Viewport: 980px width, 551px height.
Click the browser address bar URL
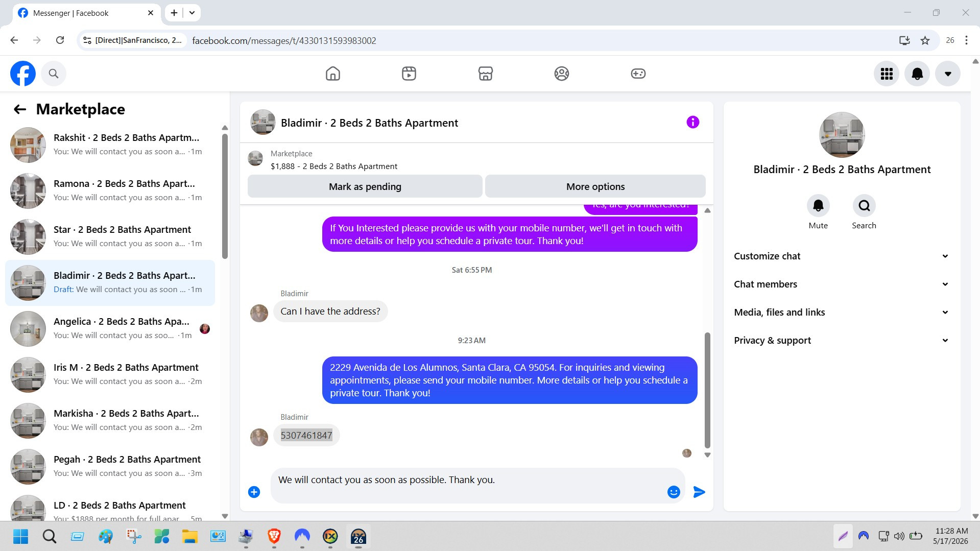click(x=284, y=40)
